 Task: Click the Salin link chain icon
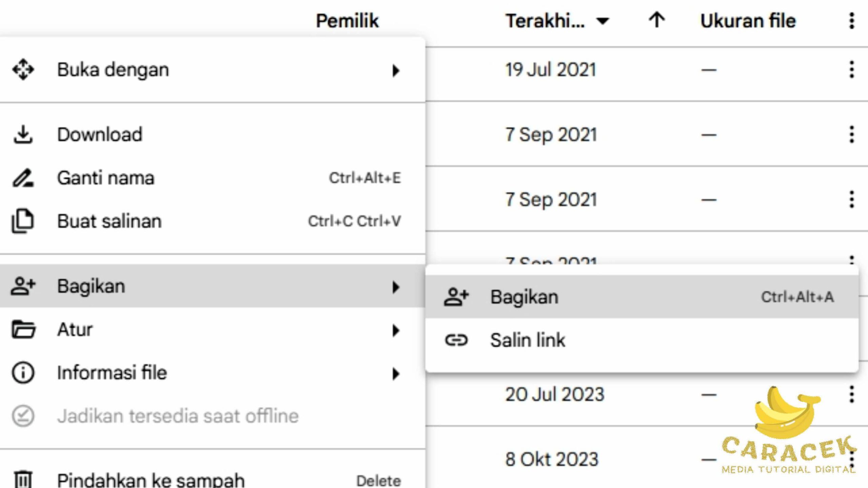click(x=456, y=340)
